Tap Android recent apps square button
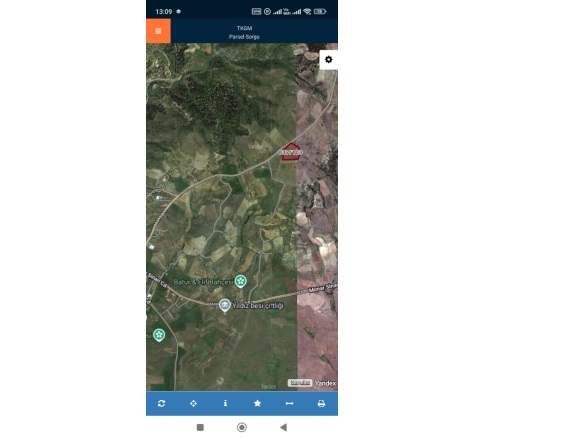 pyautogui.click(x=200, y=427)
